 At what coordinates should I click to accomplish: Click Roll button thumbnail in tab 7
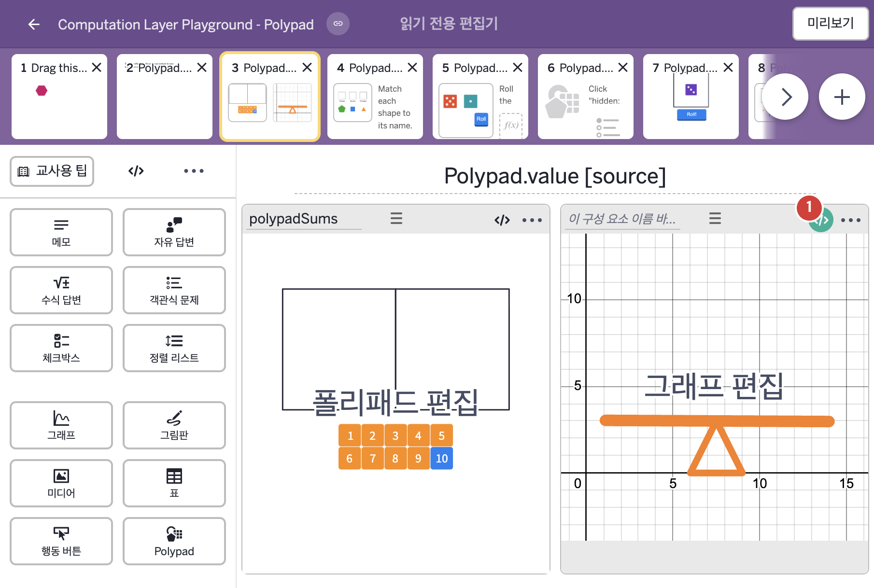[691, 114]
